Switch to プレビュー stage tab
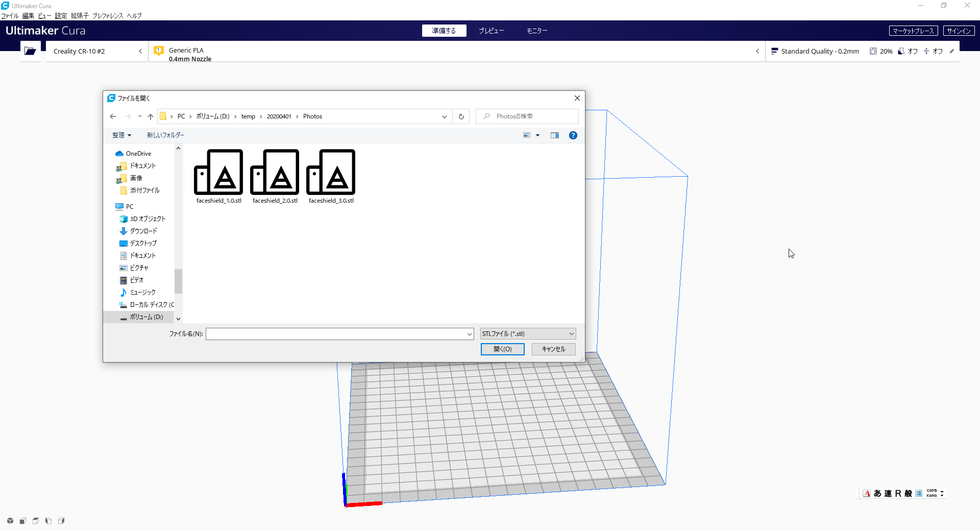Image resolution: width=980 pixels, height=531 pixels. tap(491, 31)
